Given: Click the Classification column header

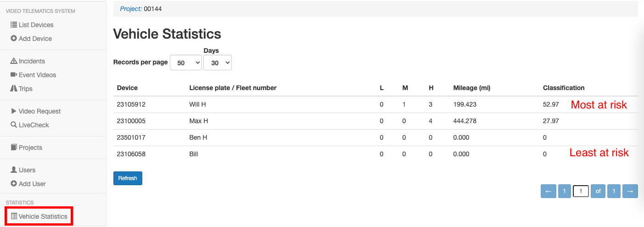Looking at the screenshot, I should tap(564, 88).
